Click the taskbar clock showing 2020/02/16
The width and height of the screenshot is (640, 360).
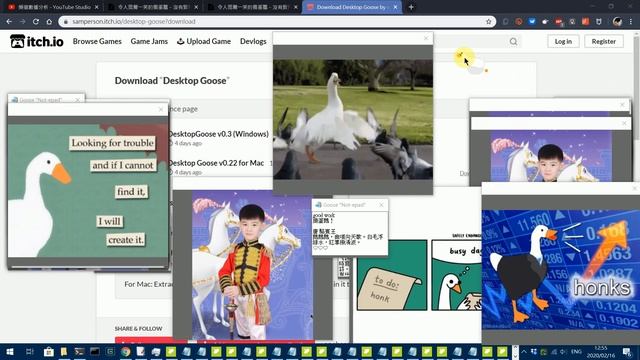coord(601,352)
